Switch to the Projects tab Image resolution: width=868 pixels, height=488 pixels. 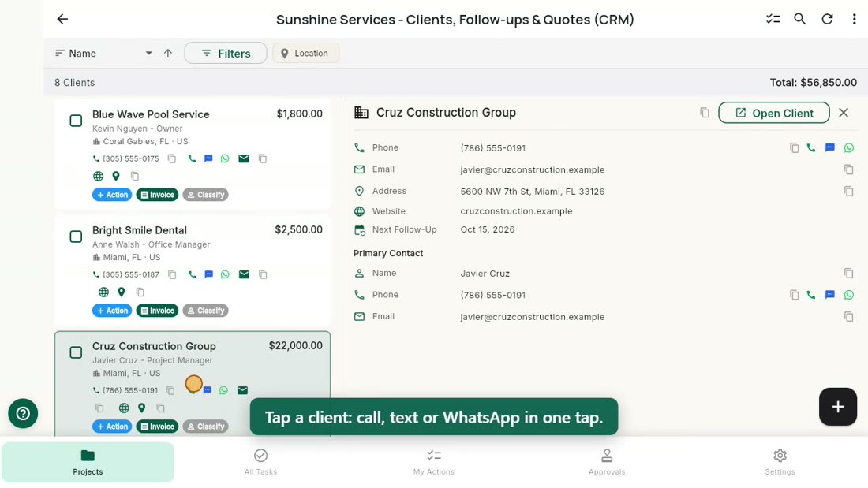click(88, 462)
